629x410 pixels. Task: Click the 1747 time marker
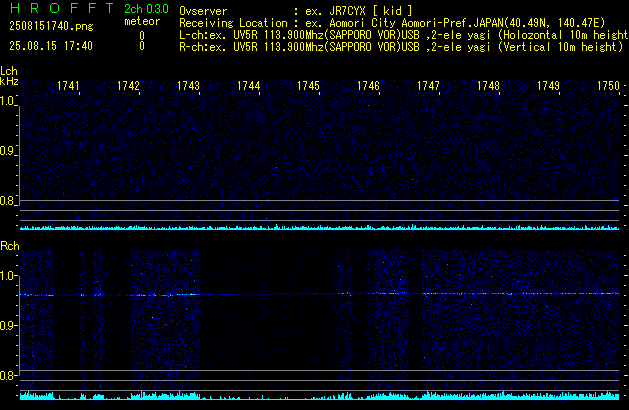pos(428,86)
